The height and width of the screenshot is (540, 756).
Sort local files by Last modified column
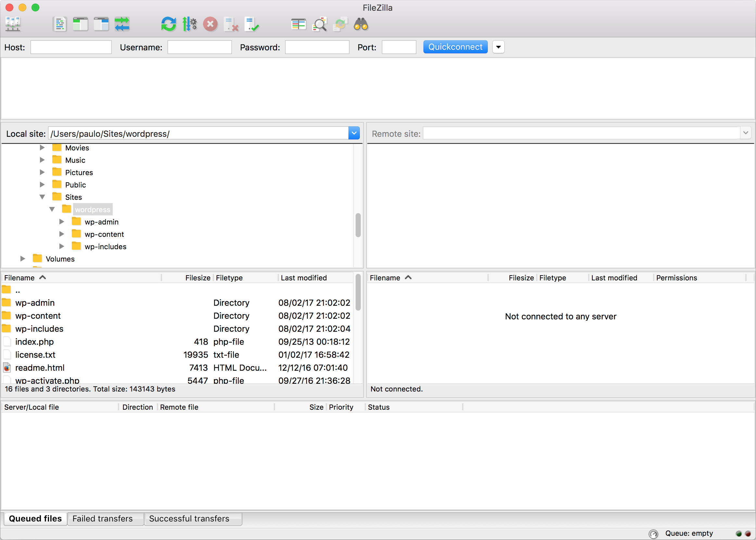coord(303,278)
